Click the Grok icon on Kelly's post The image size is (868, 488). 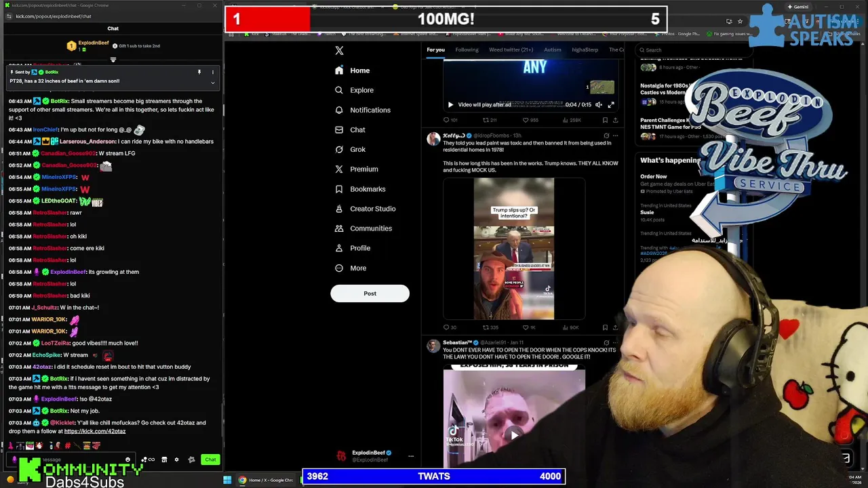pos(606,136)
